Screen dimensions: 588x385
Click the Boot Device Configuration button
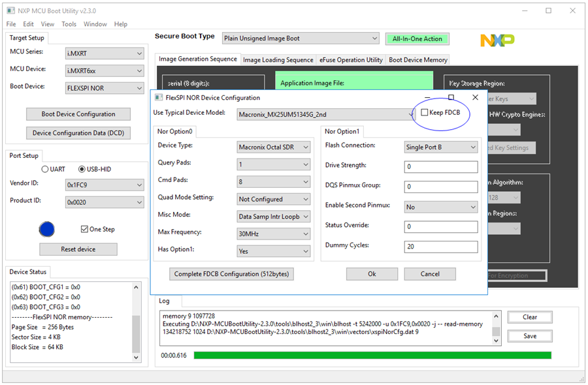coord(78,114)
